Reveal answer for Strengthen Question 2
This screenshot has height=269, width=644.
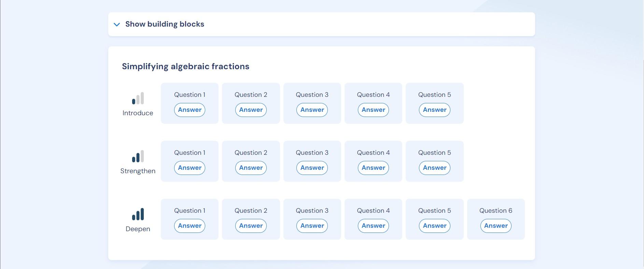click(251, 168)
